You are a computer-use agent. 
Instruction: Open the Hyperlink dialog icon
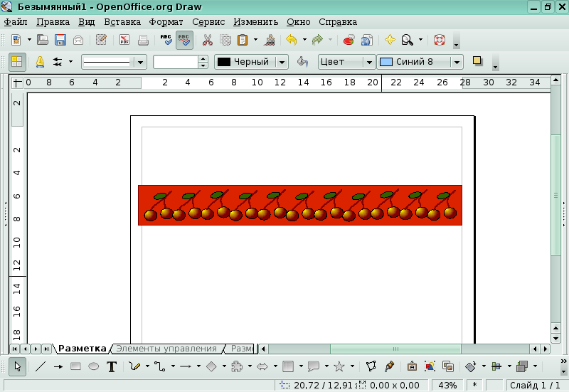(x=367, y=40)
